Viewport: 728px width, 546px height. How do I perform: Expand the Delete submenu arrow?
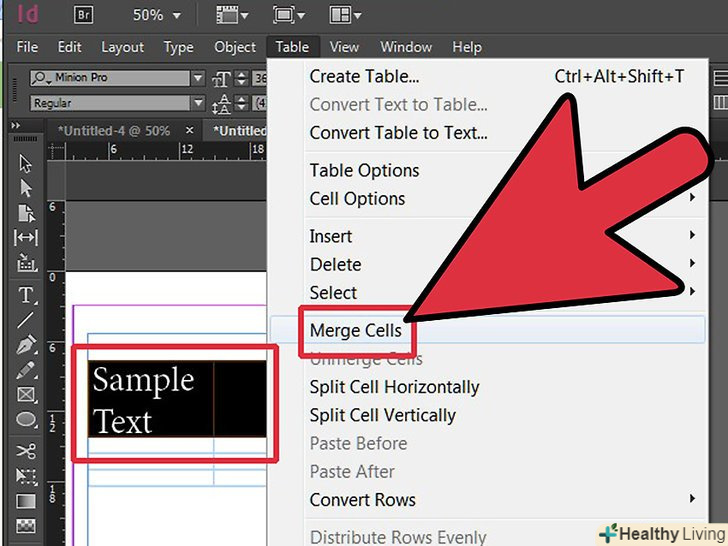(x=692, y=263)
